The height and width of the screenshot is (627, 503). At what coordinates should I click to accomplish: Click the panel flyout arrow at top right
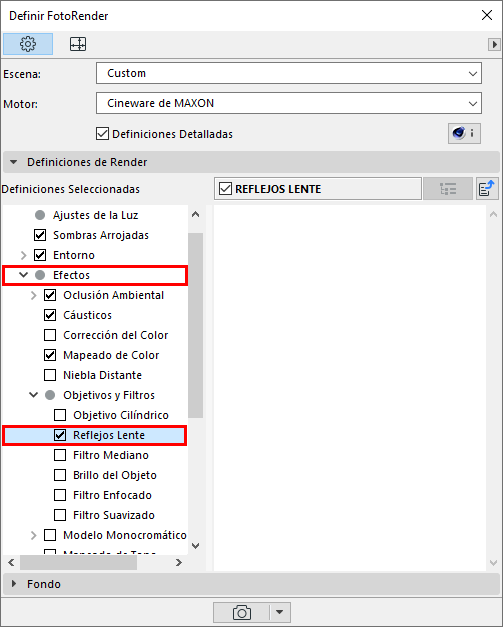coord(494,44)
